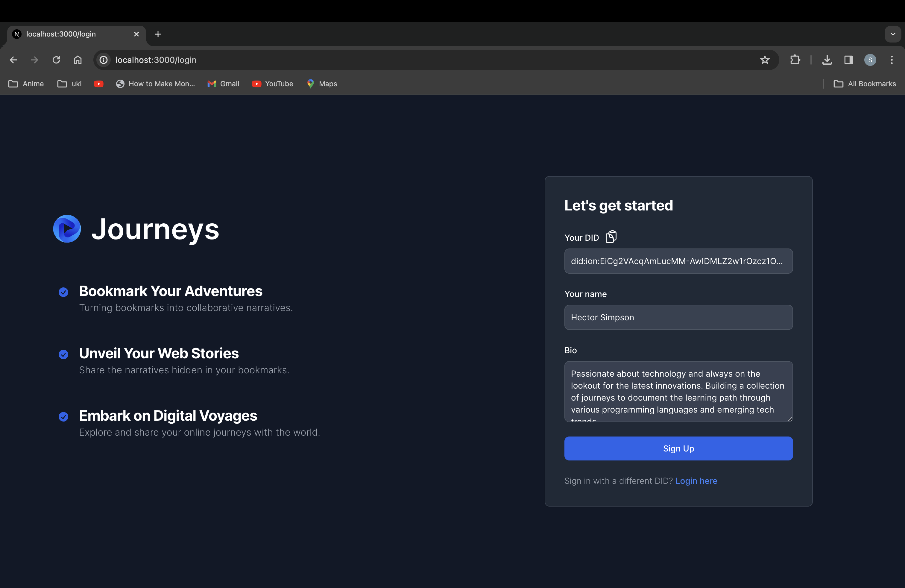Screen dimensions: 905x588
Task: Go to the browser home page
Action: pyautogui.click(x=78, y=60)
